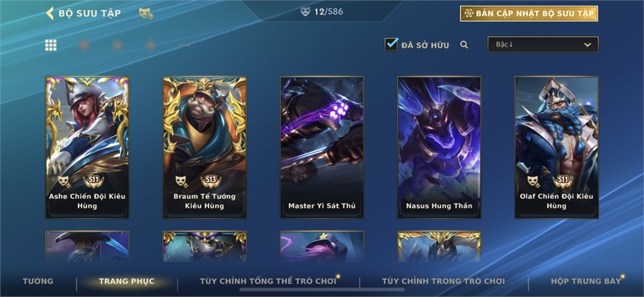644x297 pixels.
Task: Select the Nasus Hung Thần skin card
Action: tap(439, 147)
